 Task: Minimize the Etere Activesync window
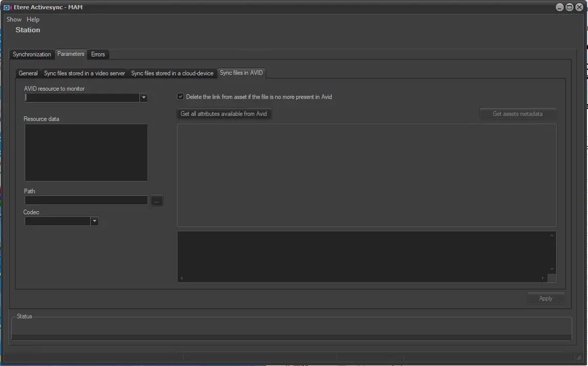(560, 7)
